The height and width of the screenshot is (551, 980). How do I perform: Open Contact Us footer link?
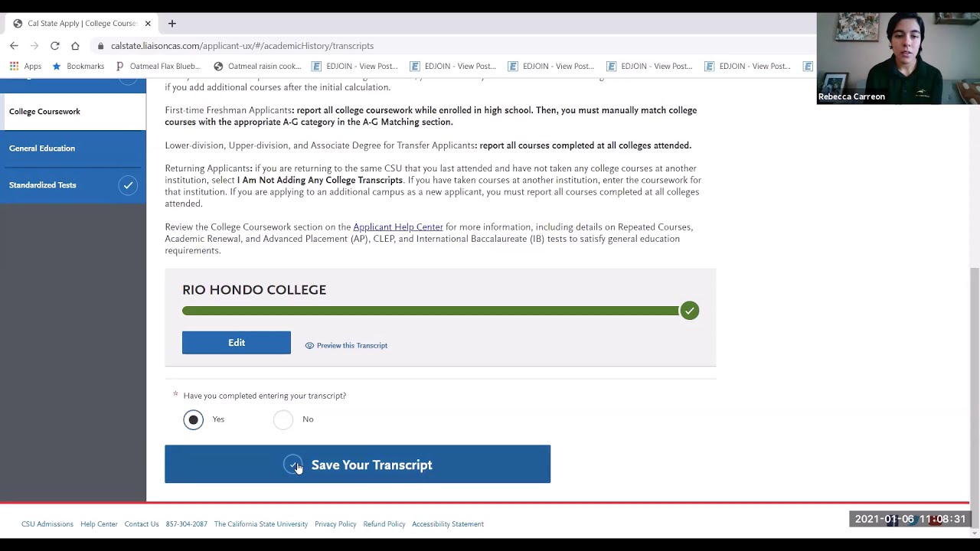pos(142,524)
